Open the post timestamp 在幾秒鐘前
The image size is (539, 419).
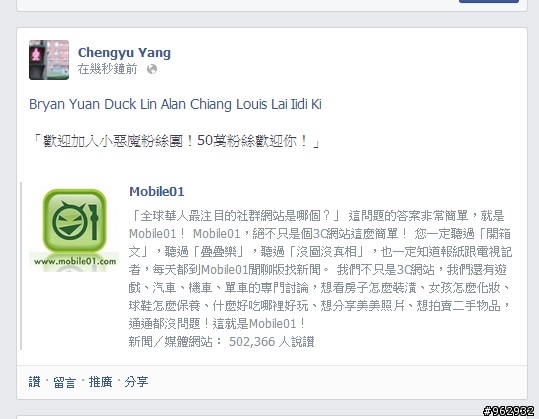(107, 69)
